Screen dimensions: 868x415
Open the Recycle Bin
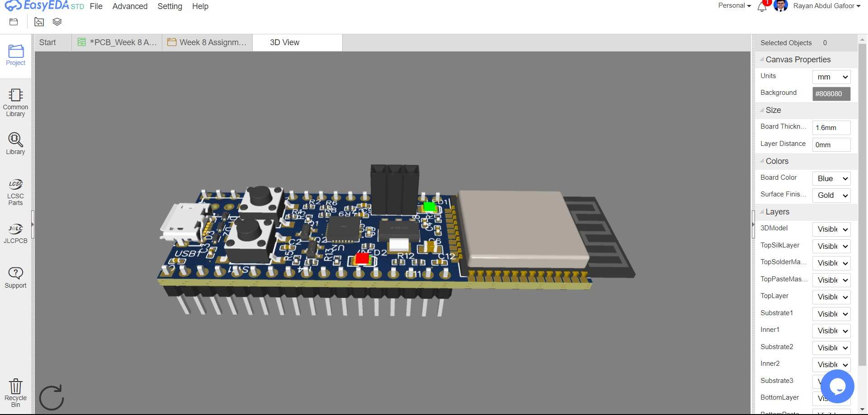pos(15,392)
